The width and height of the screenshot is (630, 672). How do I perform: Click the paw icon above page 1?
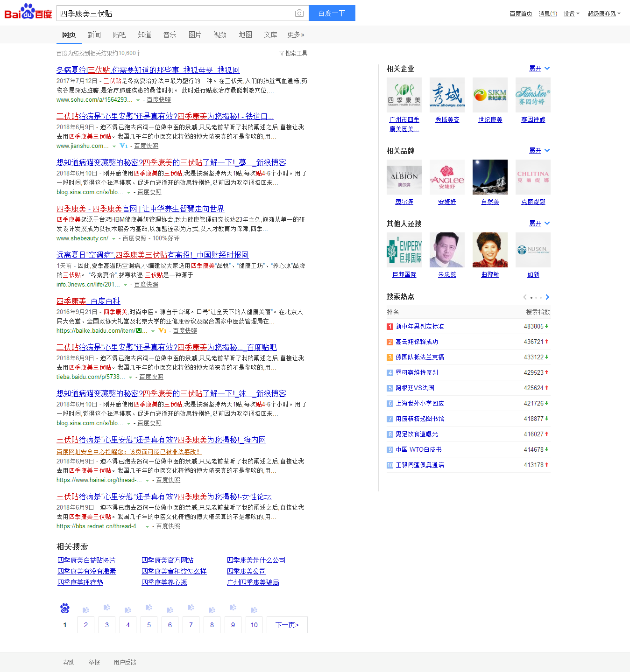point(65,608)
